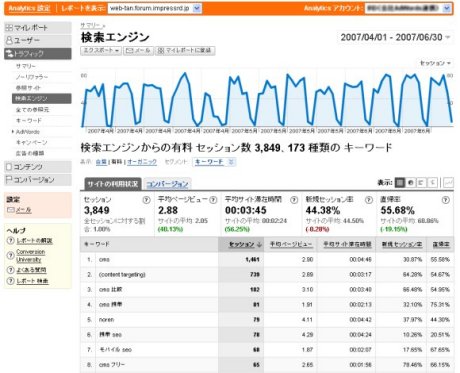Click help icon beside レポート検索
Viewport: 460px width, 373px height.
coord(11,281)
